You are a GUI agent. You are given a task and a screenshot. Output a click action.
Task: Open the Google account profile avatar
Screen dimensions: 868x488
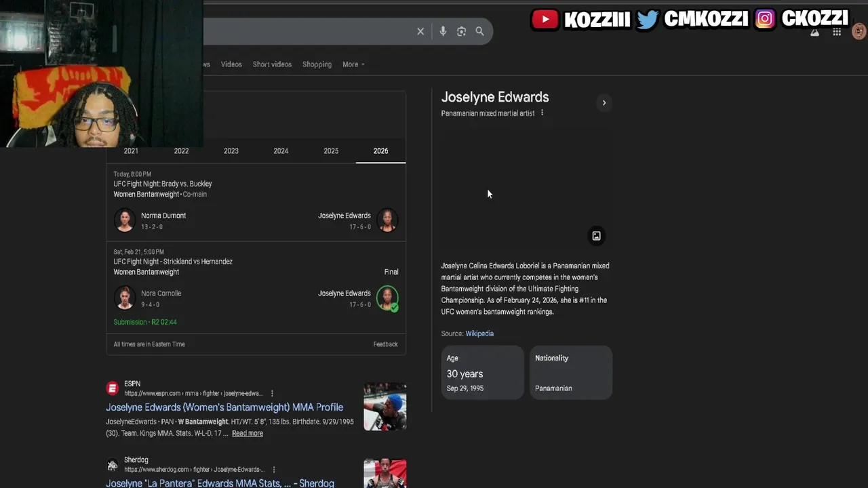pyautogui.click(x=859, y=32)
